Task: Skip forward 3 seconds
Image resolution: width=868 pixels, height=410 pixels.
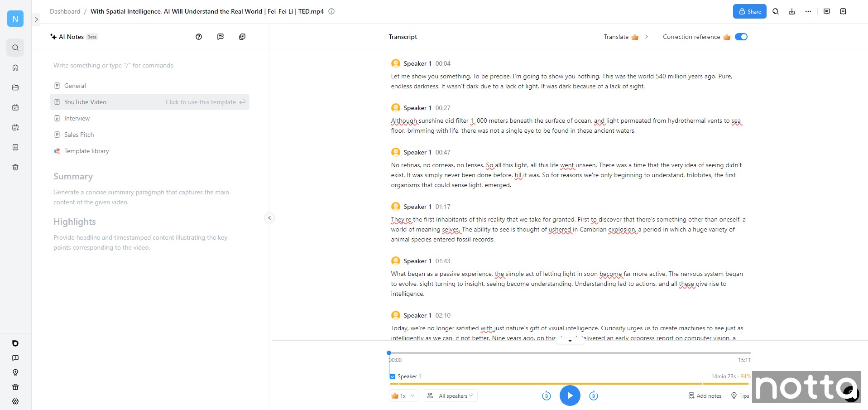Action: tap(594, 396)
